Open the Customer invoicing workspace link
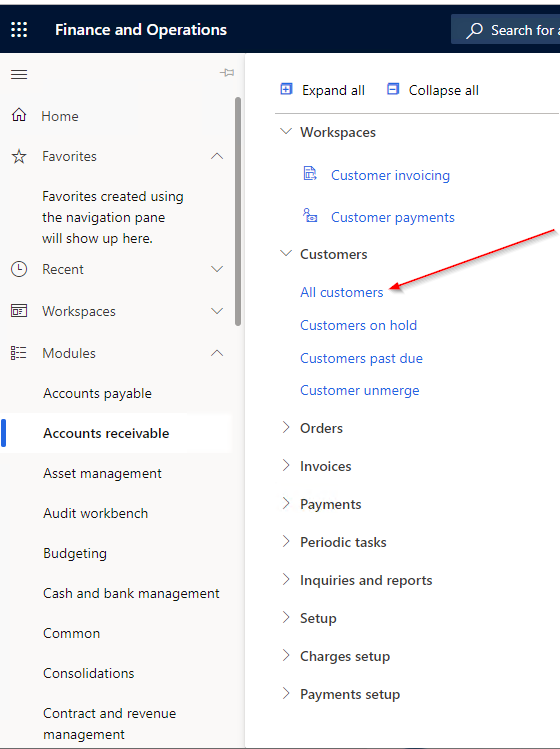560x749 pixels. (x=390, y=176)
